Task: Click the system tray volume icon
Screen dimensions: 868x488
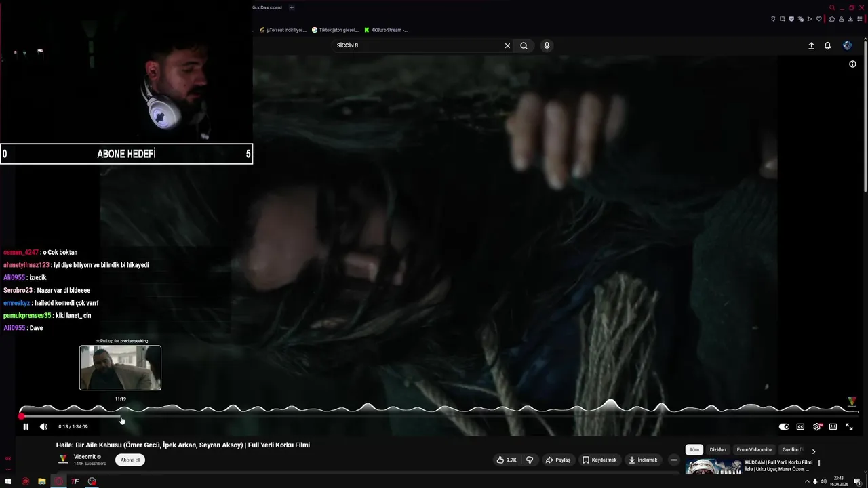Action: (x=823, y=481)
